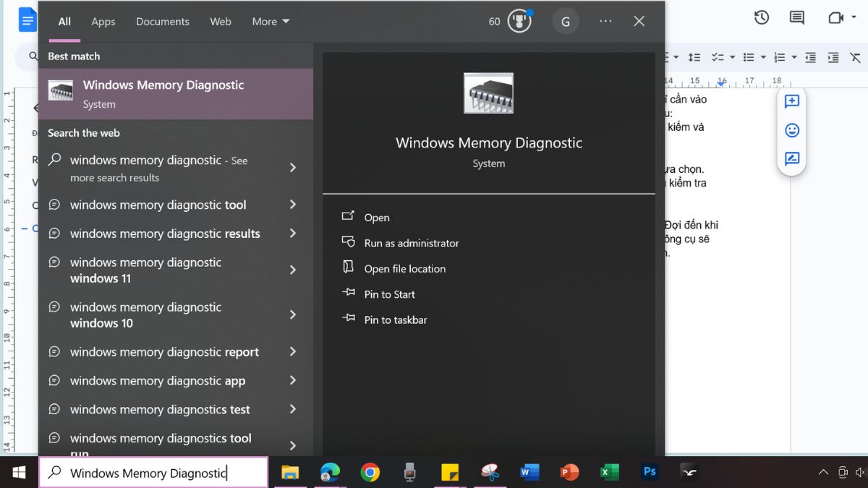Apply a bulleted list in Docs
Viewport: 868px width, 488px height.
point(749,57)
